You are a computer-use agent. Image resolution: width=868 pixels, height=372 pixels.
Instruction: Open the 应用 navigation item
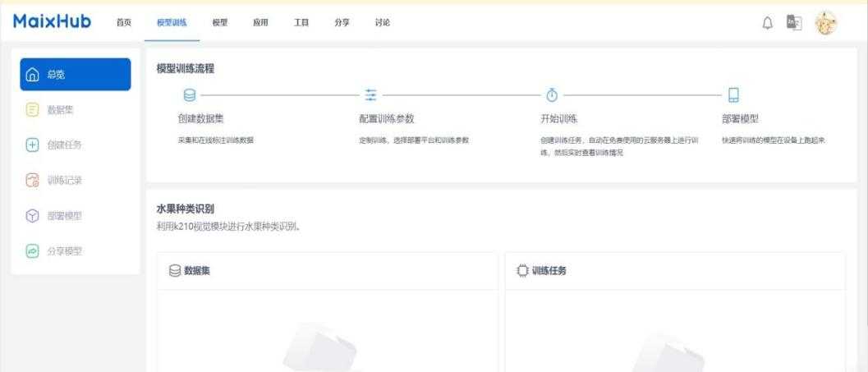click(x=259, y=23)
